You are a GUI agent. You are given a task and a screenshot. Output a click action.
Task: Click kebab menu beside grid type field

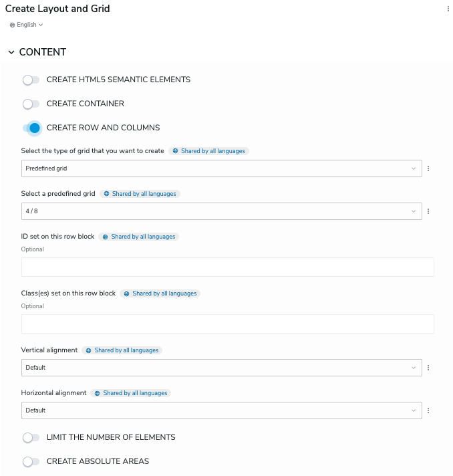tap(428, 168)
